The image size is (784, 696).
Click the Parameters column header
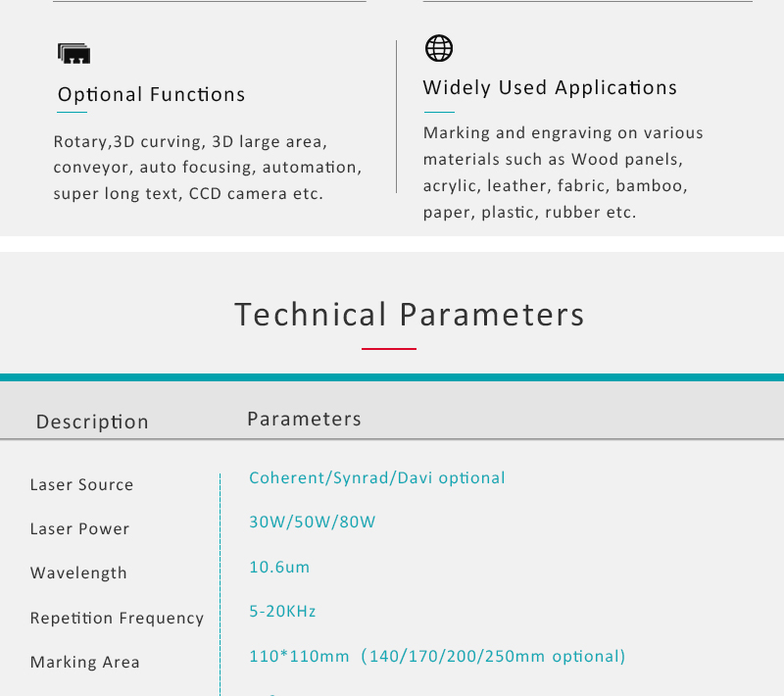[x=305, y=419]
